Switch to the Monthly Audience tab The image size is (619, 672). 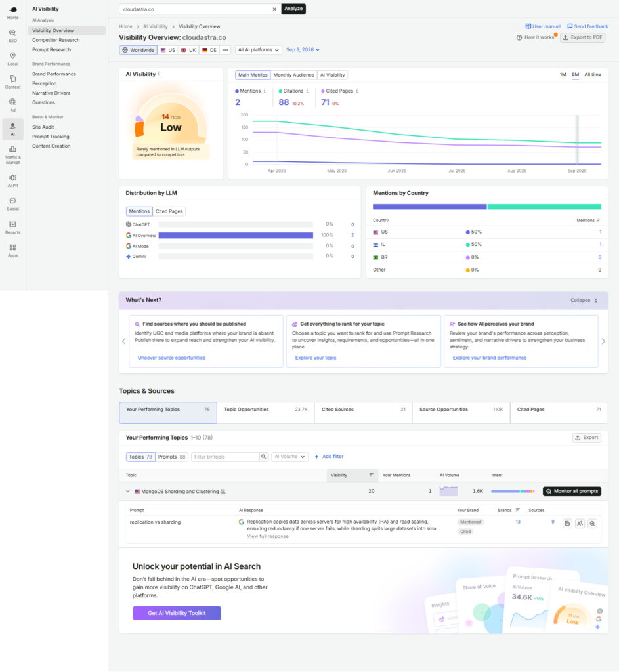(293, 75)
